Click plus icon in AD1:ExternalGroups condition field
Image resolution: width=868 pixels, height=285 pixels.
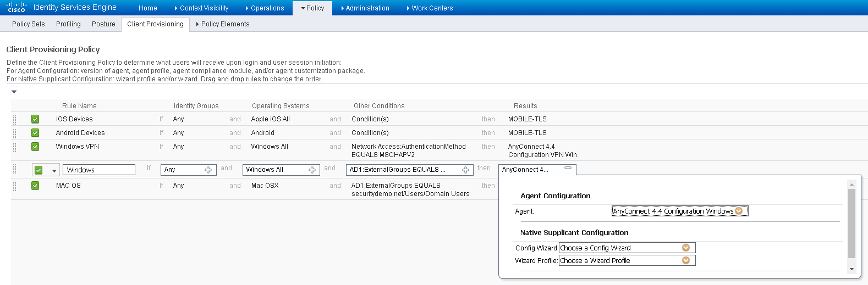(465, 170)
